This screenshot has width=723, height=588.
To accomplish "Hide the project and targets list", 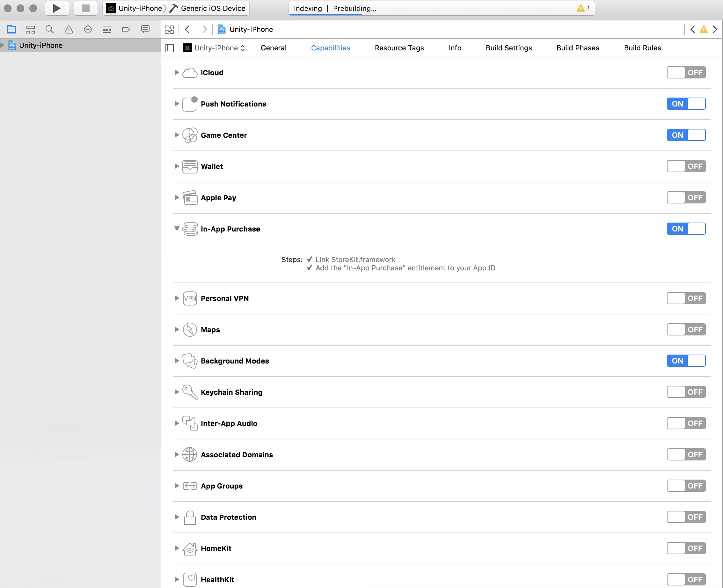I will tap(170, 48).
